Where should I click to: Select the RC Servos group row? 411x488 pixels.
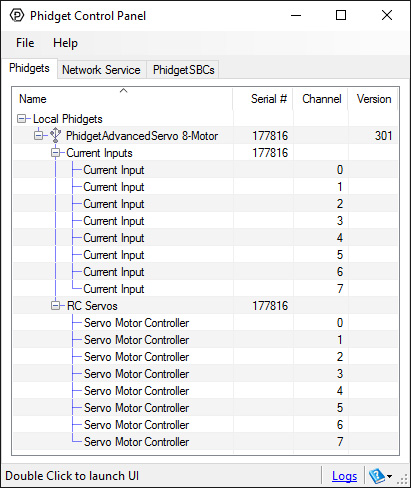206,306
